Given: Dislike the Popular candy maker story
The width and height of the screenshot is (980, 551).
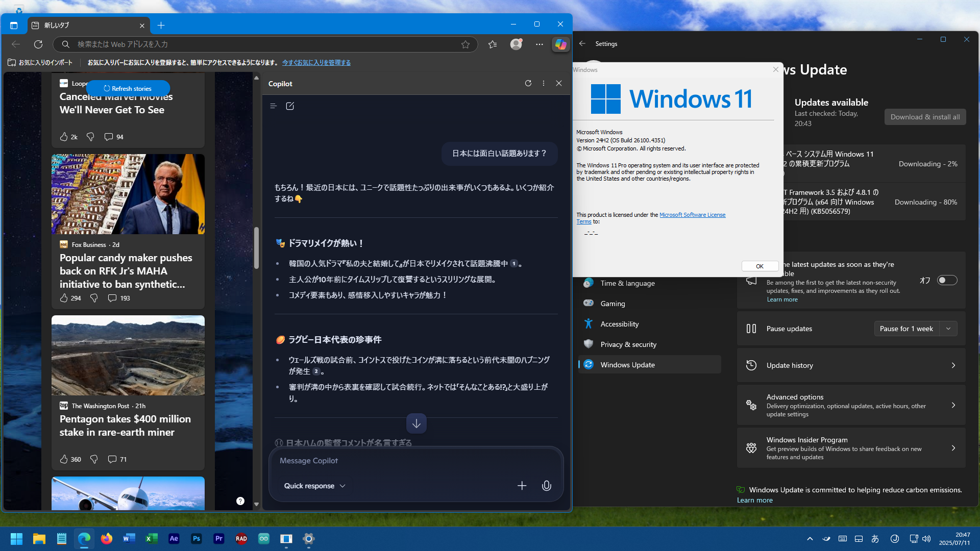Looking at the screenshot, I should pos(94,298).
